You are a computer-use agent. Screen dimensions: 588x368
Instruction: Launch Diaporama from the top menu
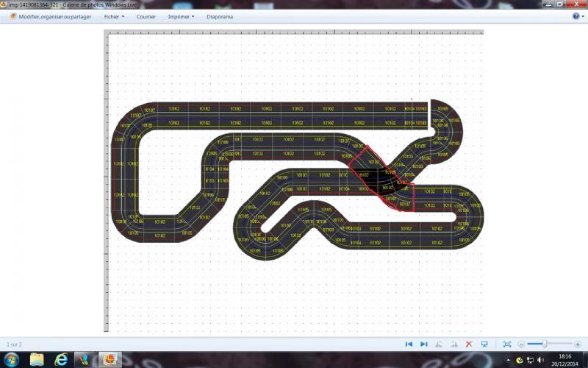(220, 15)
